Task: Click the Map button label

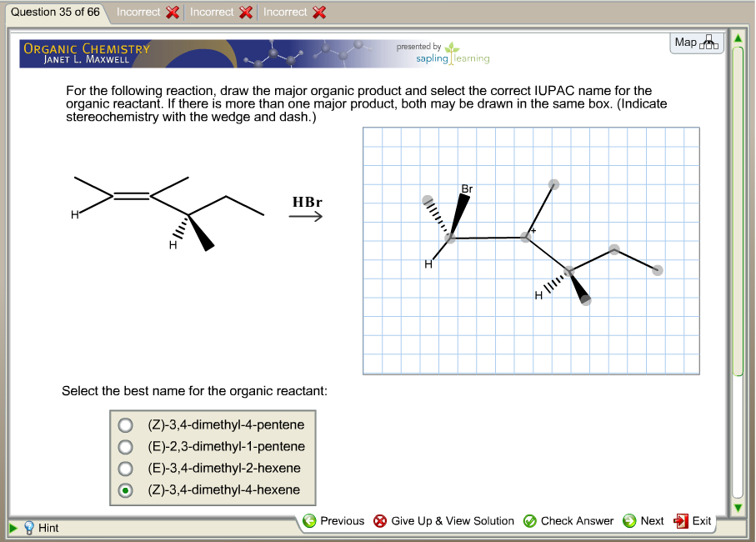Action: 686,43
